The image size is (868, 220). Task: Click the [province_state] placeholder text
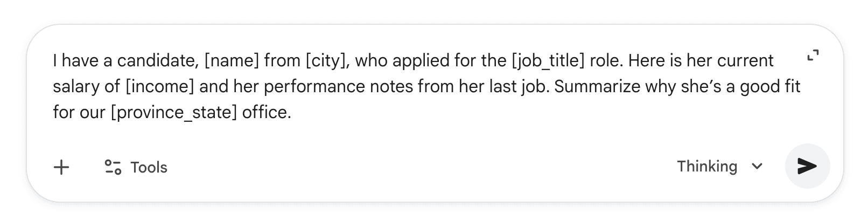click(x=173, y=112)
